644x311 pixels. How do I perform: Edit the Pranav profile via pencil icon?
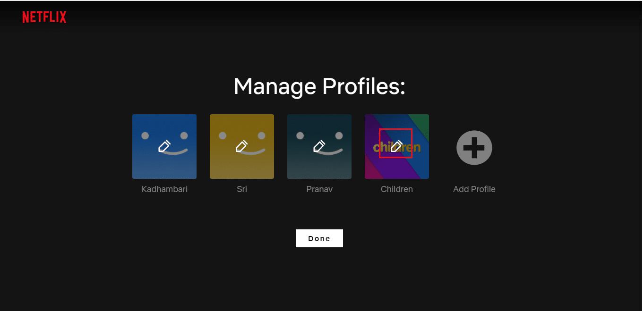tap(319, 146)
